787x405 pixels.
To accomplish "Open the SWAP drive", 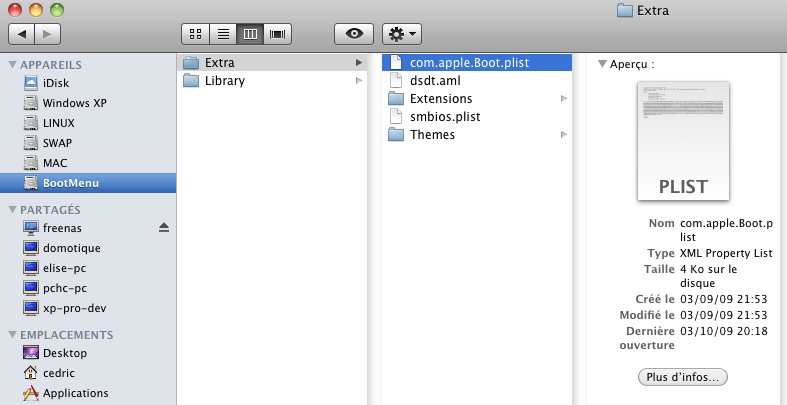I will (x=88, y=144).
